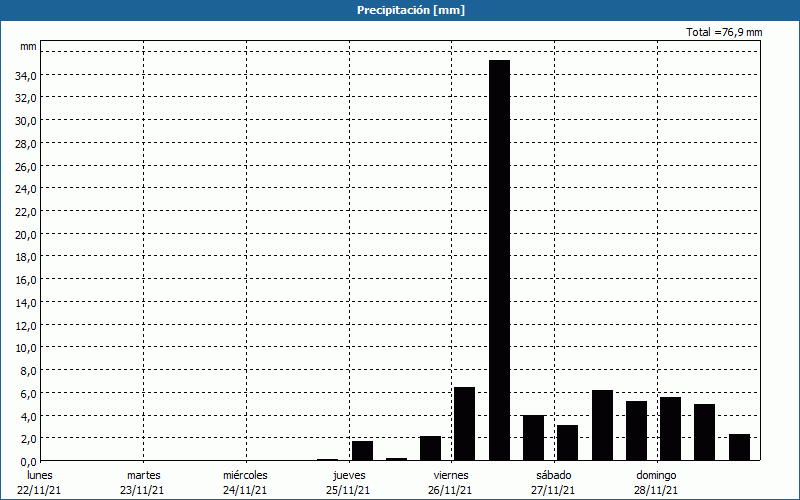This screenshot has height=500, width=800.
Task: Select the 27/11/21 date label
Action: point(553,490)
